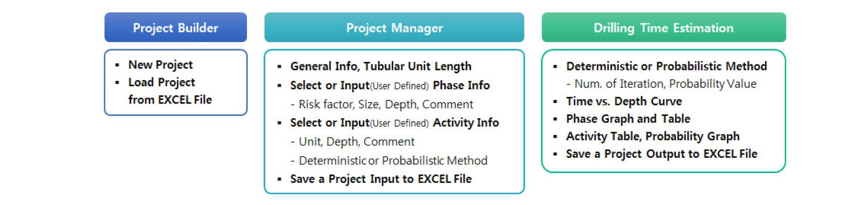Screen dimensions: 868x205
Task: Choose New Project in Project Builder
Action: 160,65
